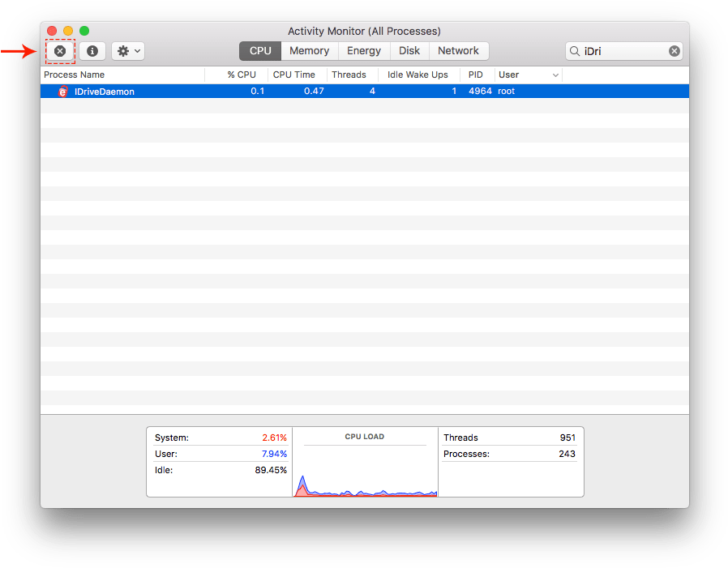Click the User 7.94% value
Screen dimensions: 728x568
274,454
